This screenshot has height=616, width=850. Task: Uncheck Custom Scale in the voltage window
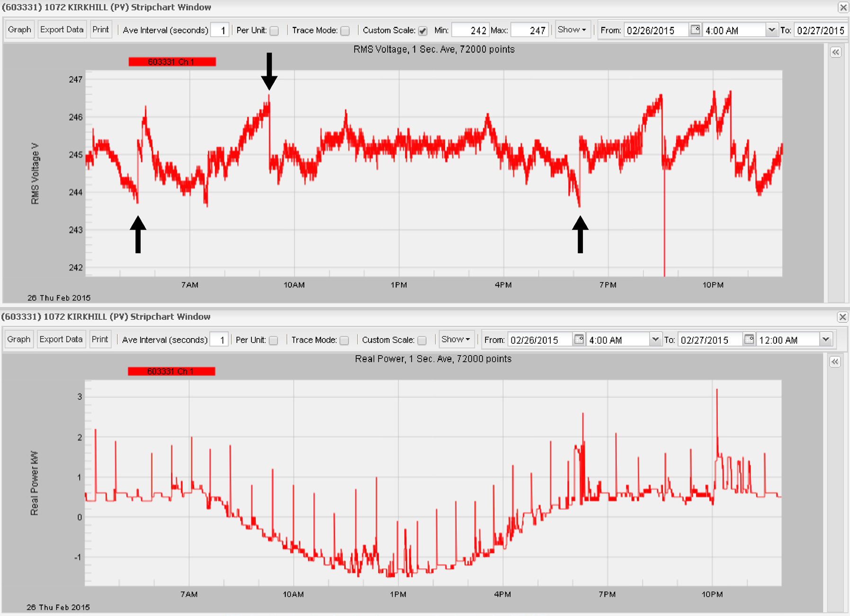(x=422, y=30)
